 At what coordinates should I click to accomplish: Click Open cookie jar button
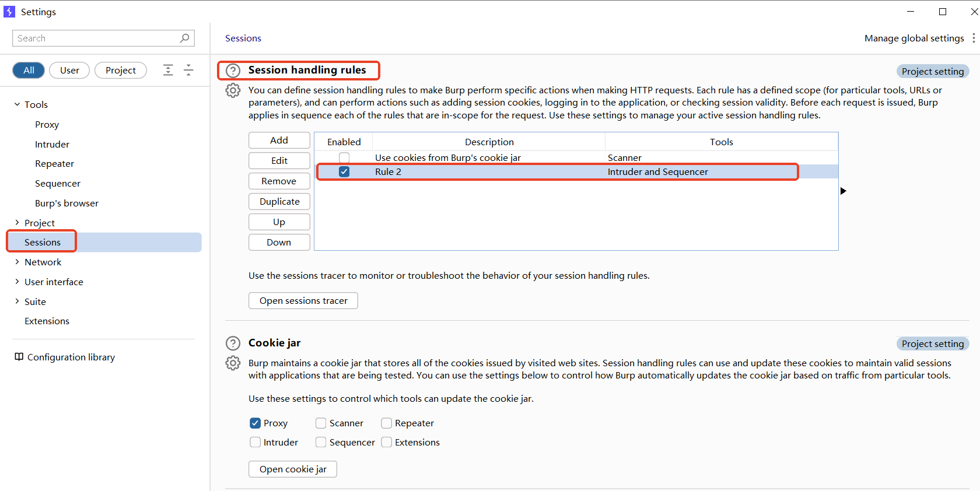click(293, 469)
